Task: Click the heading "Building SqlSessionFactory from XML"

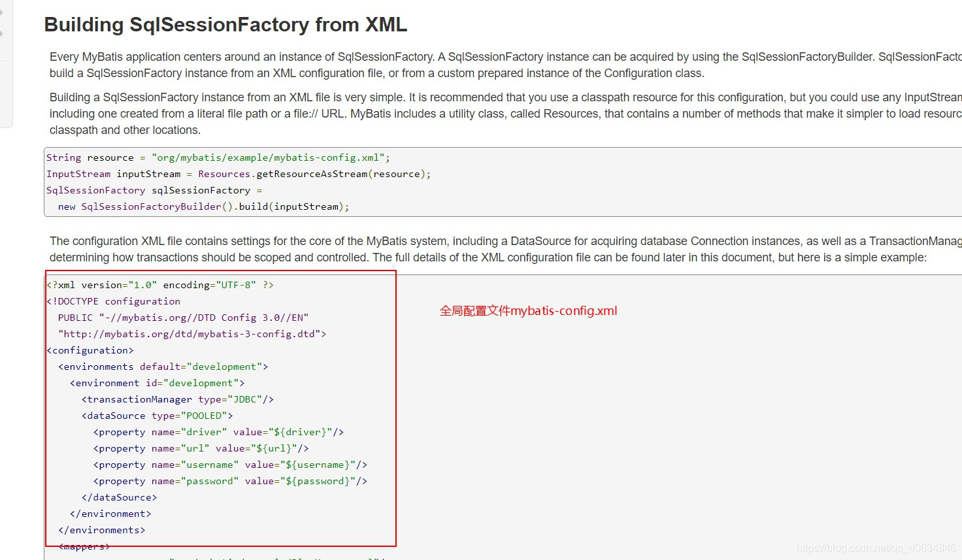Action: pos(225,25)
